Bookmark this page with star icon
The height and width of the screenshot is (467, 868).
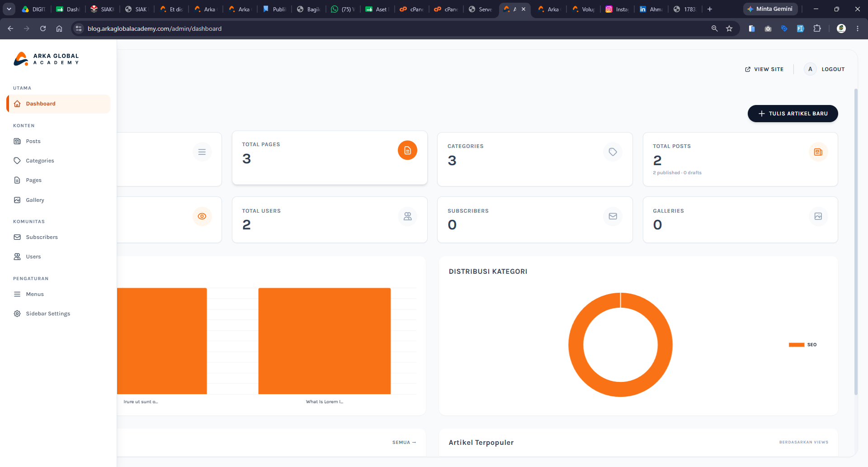729,29
